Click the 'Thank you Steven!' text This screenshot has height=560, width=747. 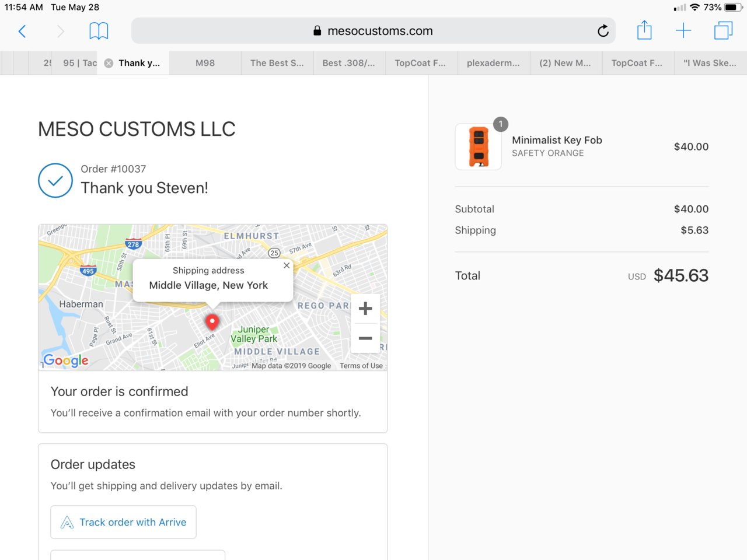coord(144,188)
